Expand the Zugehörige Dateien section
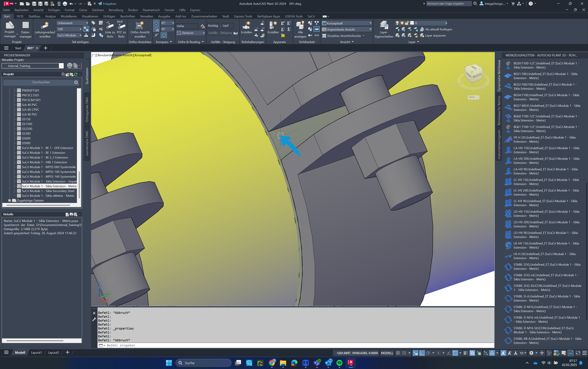This screenshot has width=588, height=369. (x=9, y=200)
